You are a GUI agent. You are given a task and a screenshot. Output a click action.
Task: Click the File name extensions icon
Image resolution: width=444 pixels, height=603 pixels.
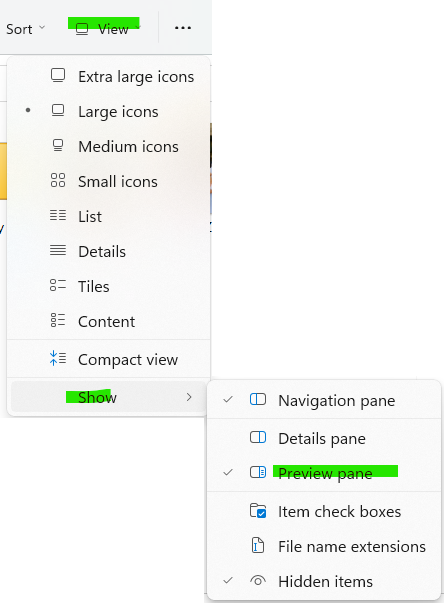tap(258, 545)
